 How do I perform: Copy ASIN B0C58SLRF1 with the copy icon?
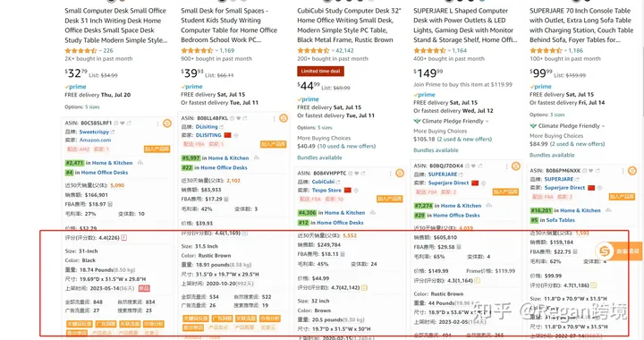click(116, 123)
